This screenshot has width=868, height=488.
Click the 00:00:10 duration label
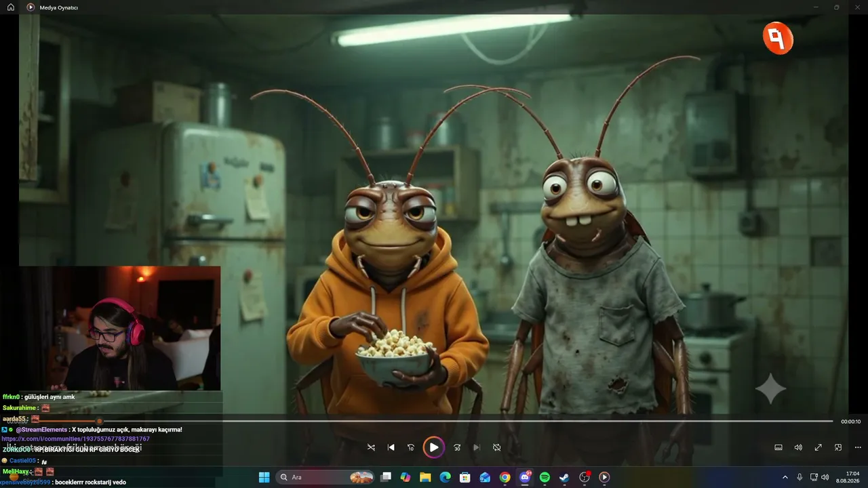pos(851,422)
